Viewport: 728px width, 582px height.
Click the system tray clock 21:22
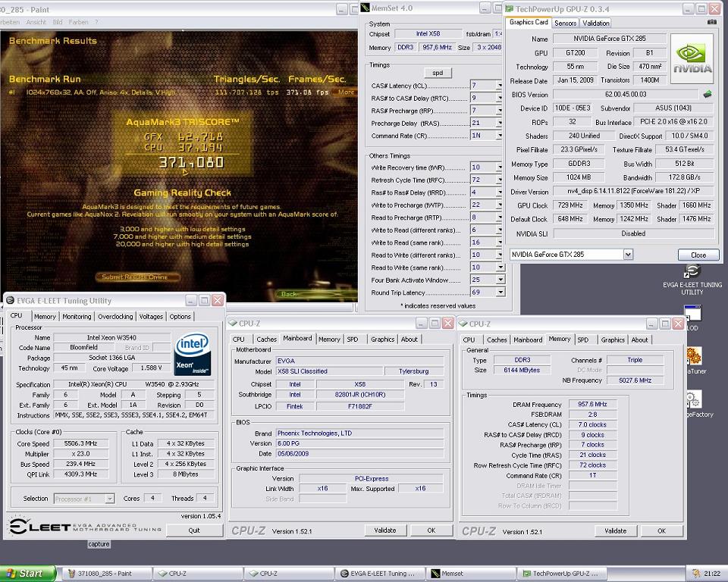(712, 574)
